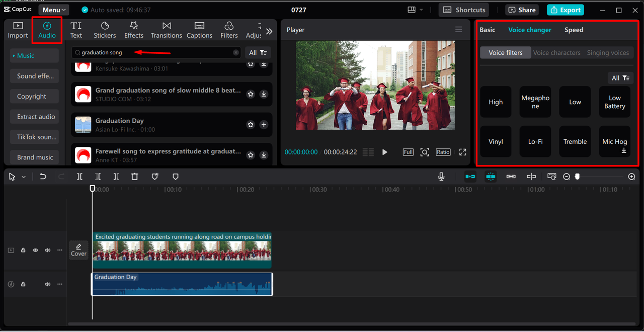Start voiceover recording with microphone
644x332 pixels.
click(441, 177)
